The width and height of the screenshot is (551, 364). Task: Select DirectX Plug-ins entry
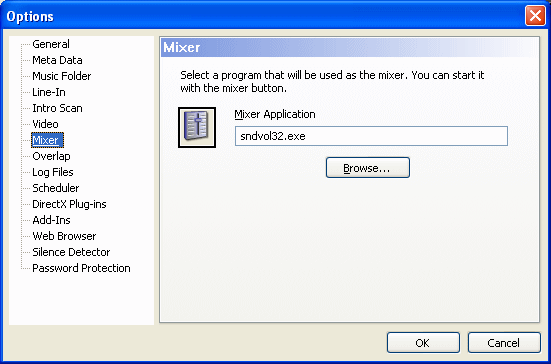[x=69, y=204]
